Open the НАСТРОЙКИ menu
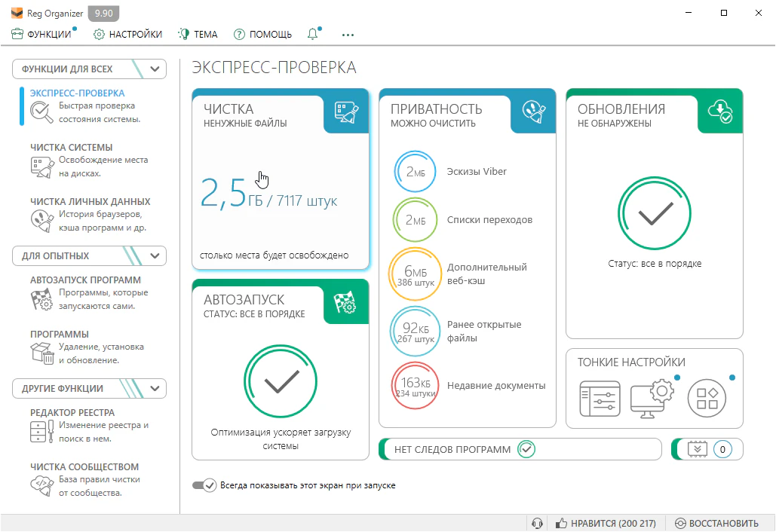This screenshot has width=776, height=532. pyautogui.click(x=127, y=34)
